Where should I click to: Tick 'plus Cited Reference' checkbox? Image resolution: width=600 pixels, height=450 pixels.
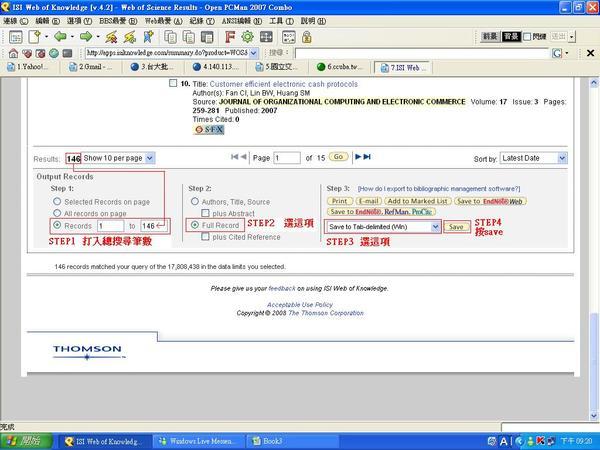click(x=205, y=236)
